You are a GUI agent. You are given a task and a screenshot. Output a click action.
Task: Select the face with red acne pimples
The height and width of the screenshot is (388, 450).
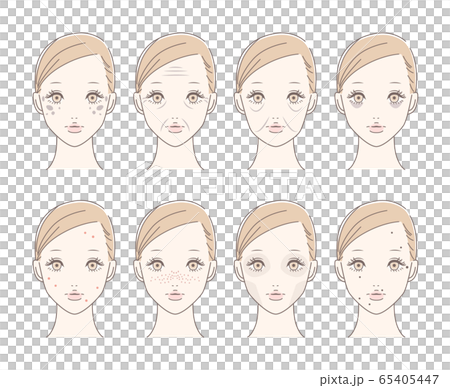pyautogui.click(x=75, y=269)
